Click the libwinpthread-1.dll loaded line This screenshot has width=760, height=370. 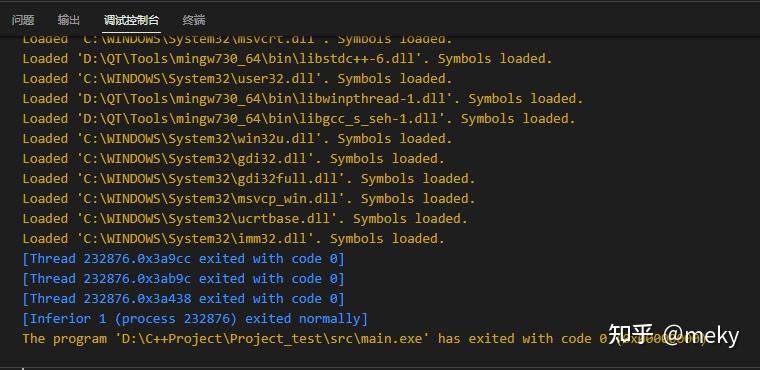(x=302, y=98)
